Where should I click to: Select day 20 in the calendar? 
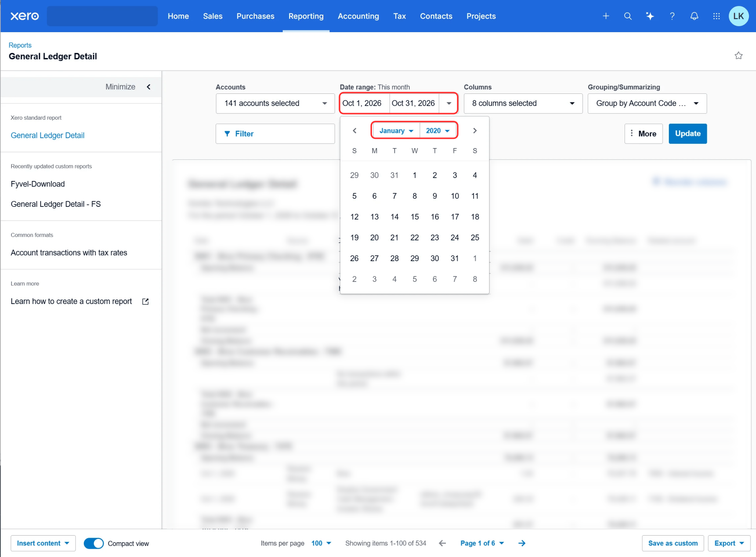[374, 238]
